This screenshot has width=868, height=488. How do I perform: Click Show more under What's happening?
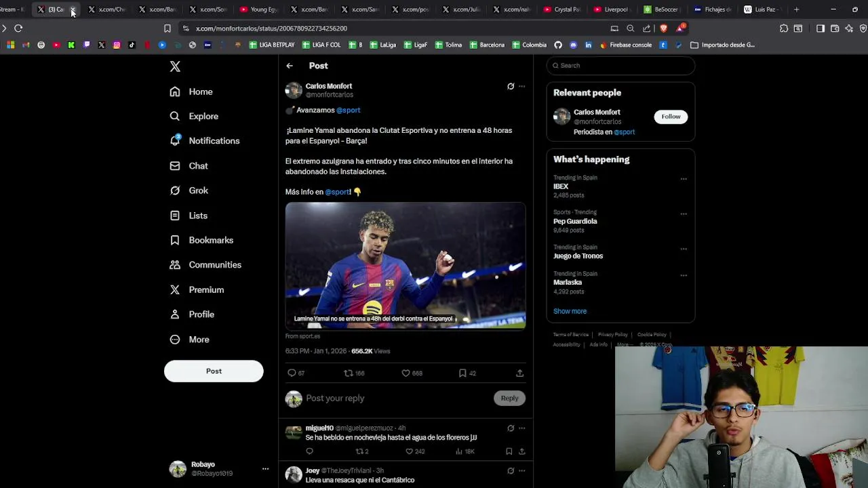(x=570, y=311)
